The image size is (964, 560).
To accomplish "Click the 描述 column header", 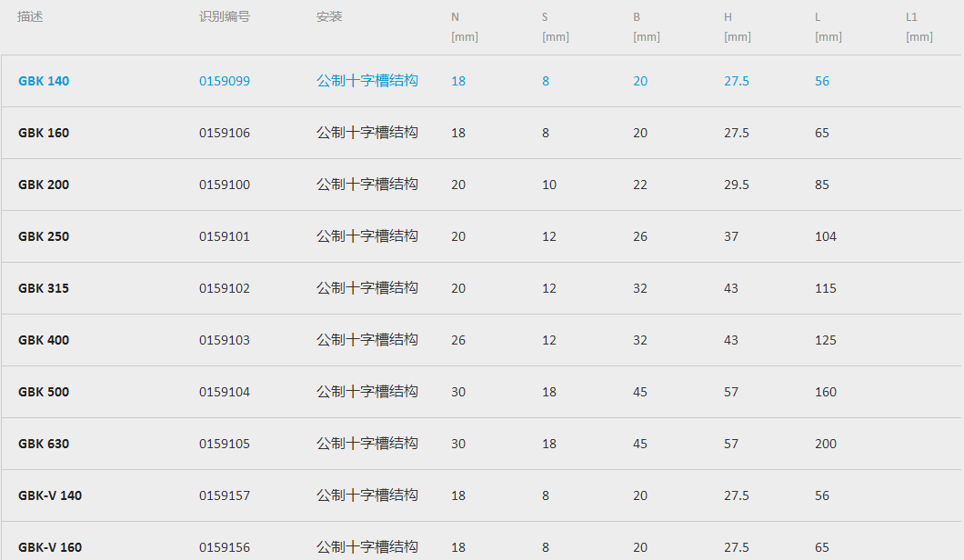I will [30, 16].
